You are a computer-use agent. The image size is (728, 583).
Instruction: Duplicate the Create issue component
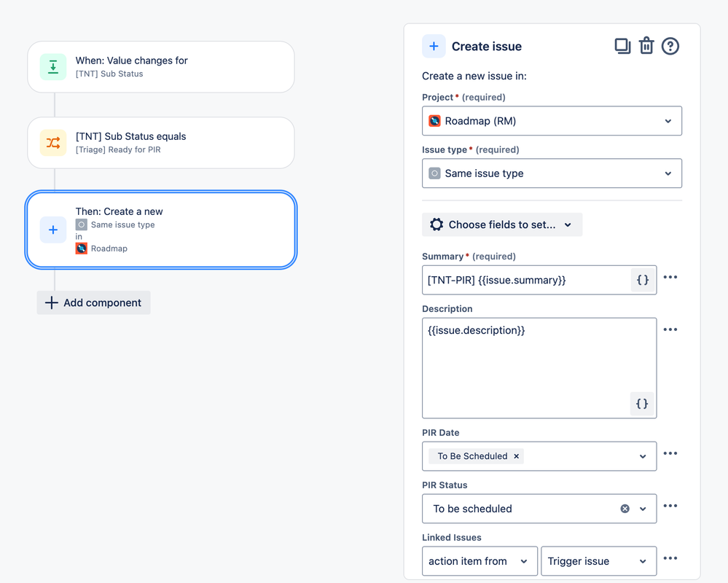click(622, 46)
